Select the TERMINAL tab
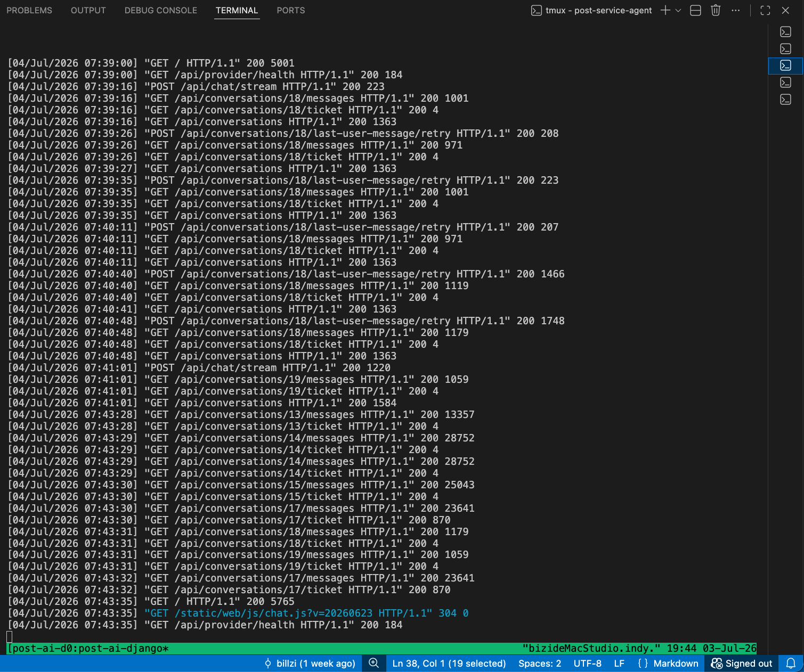 tap(237, 11)
